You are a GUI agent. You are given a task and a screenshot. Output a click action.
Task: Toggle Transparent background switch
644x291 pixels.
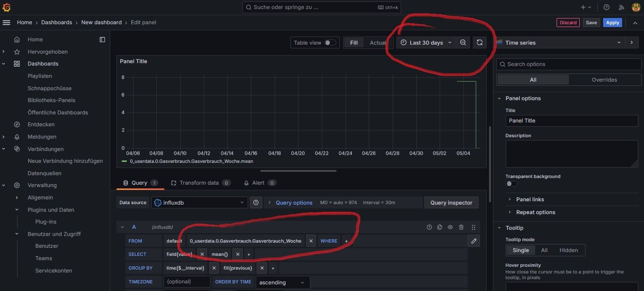click(x=511, y=184)
